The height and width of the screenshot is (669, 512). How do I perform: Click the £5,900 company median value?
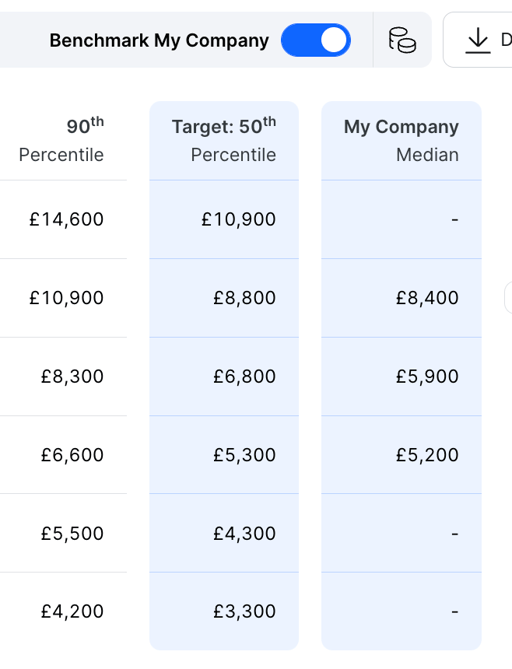[x=427, y=376]
